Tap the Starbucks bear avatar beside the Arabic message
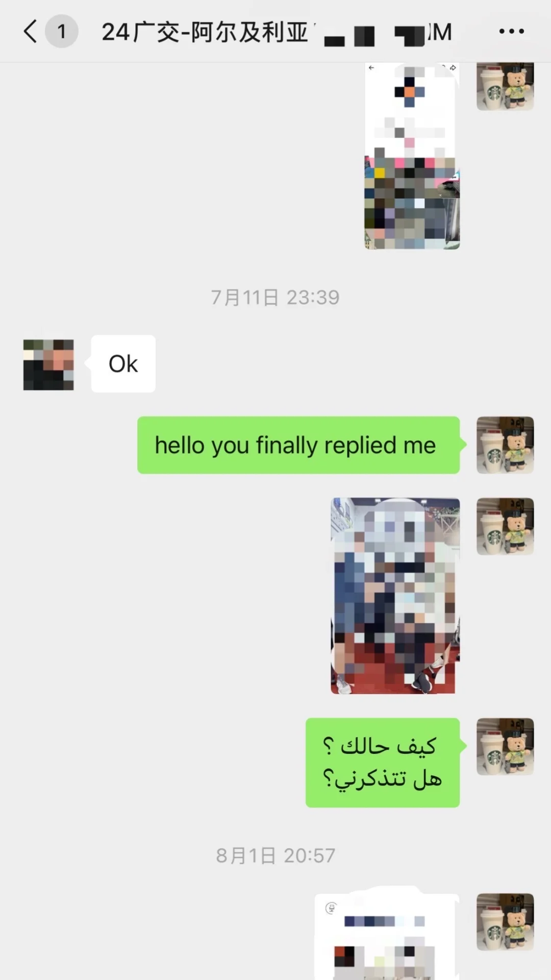The width and height of the screenshot is (551, 980). click(505, 746)
